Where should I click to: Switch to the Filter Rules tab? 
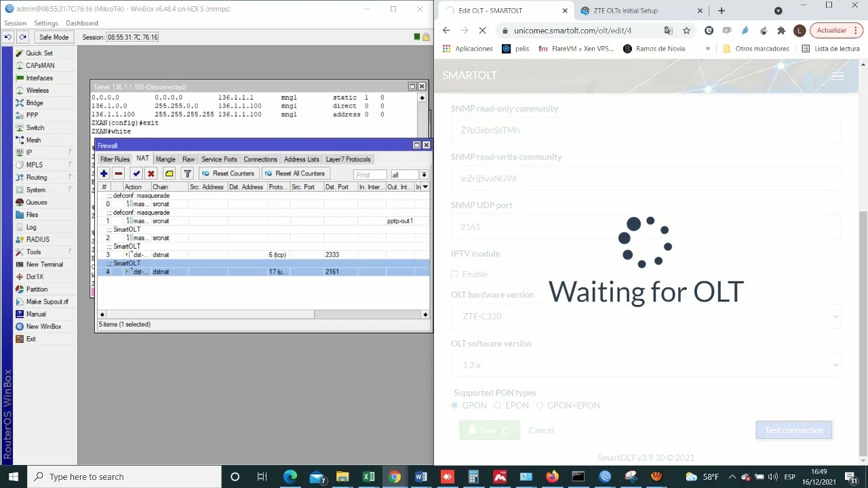pyautogui.click(x=115, y=159)
